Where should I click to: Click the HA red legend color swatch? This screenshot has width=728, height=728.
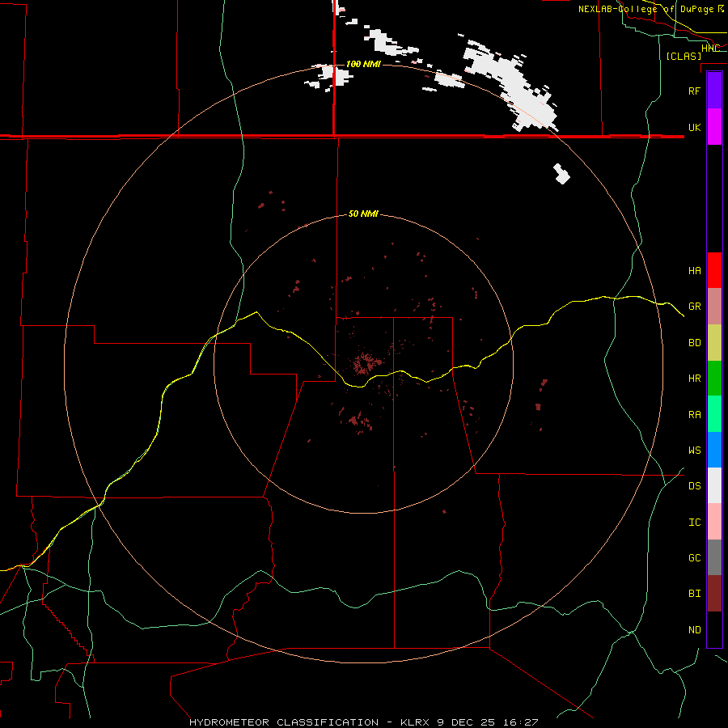tap(714, 270)
